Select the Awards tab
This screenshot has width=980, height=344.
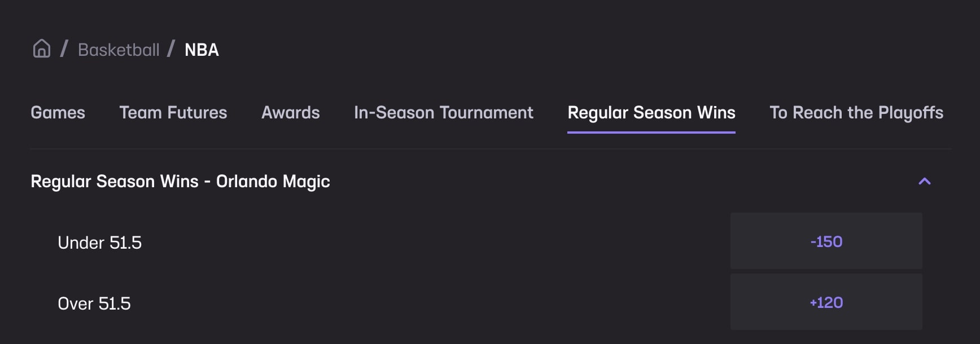click(x=290, y=113)
